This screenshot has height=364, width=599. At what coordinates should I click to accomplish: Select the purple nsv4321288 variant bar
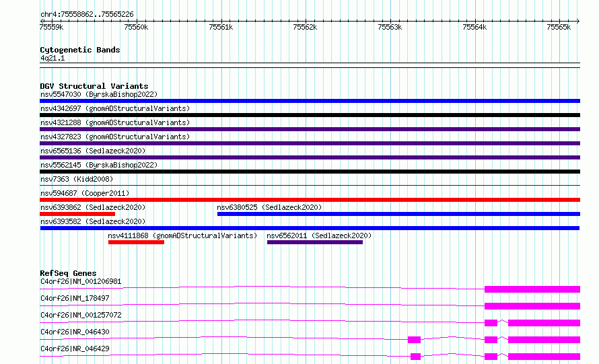310,129
